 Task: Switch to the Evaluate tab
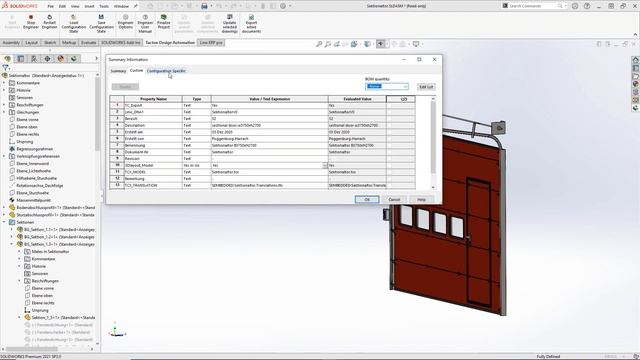(x=88, y=42)
